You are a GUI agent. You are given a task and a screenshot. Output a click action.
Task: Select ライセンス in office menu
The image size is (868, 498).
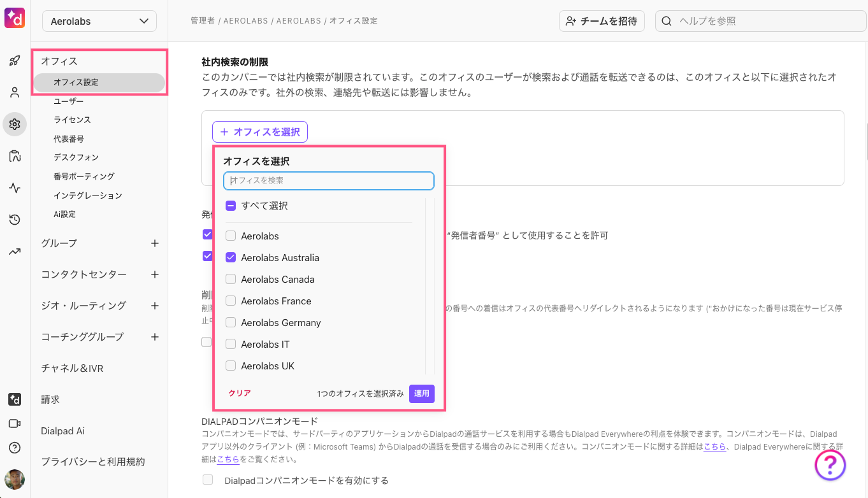click(x=72, y=120)
